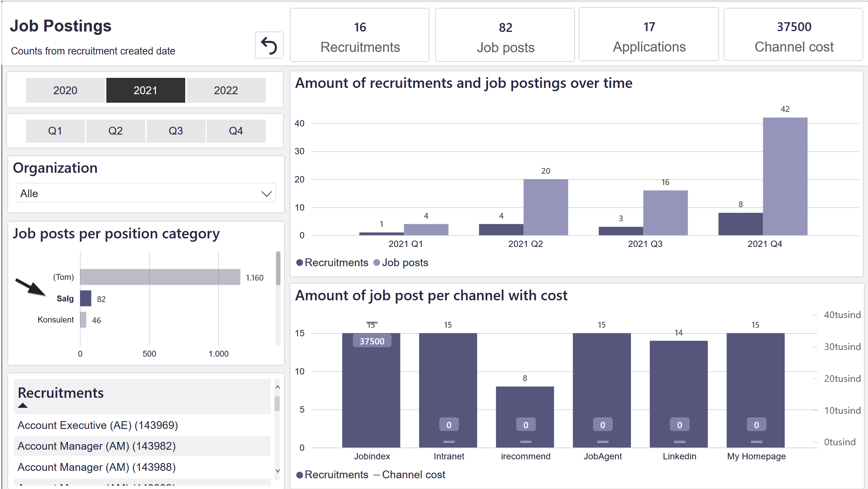Click the Recruitments legend dot in channel chart
The image size is (868, 489).
tap(299, 475)
